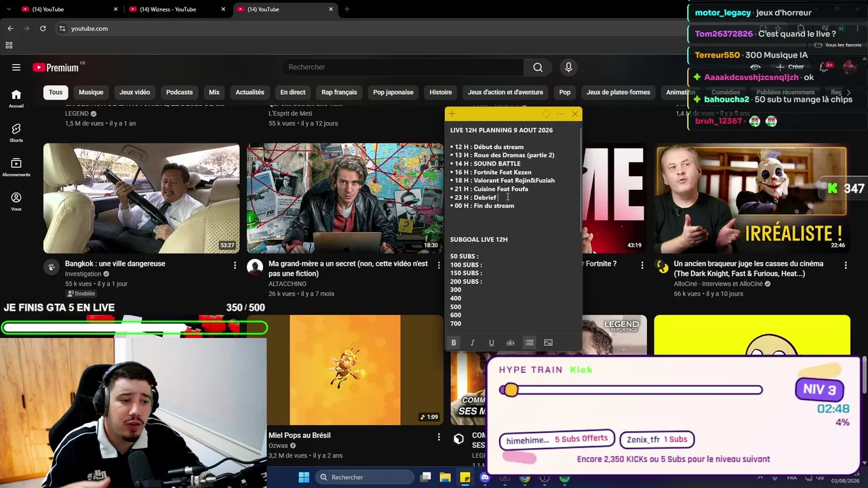Select the Mix filter chip

coord(214,92)
